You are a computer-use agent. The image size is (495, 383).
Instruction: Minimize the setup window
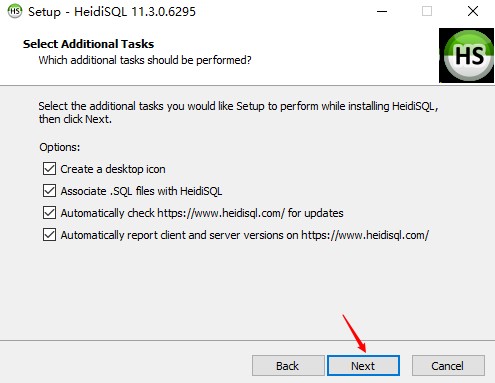coord(382,11)
